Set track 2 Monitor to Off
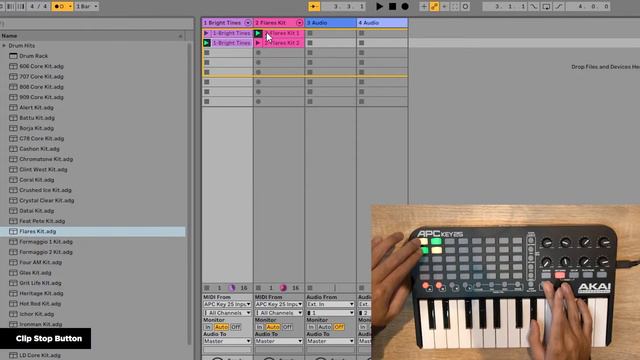 (287, 327)
